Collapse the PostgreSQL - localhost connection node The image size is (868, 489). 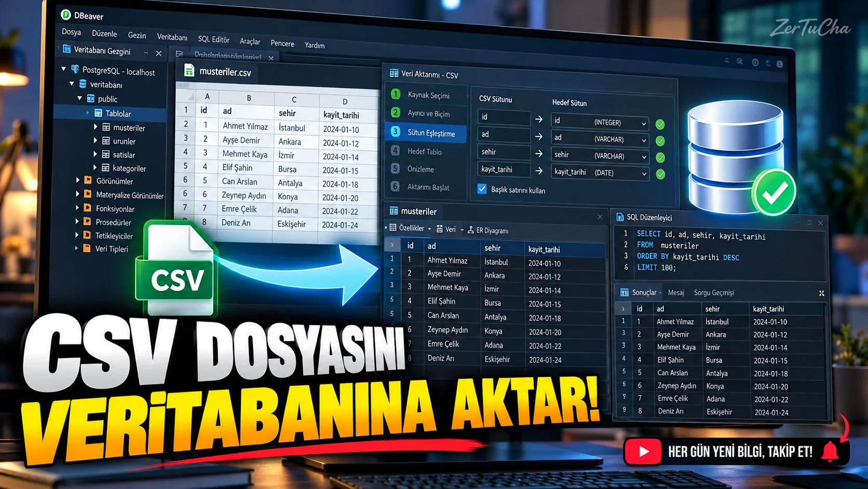tap(63, 69)
